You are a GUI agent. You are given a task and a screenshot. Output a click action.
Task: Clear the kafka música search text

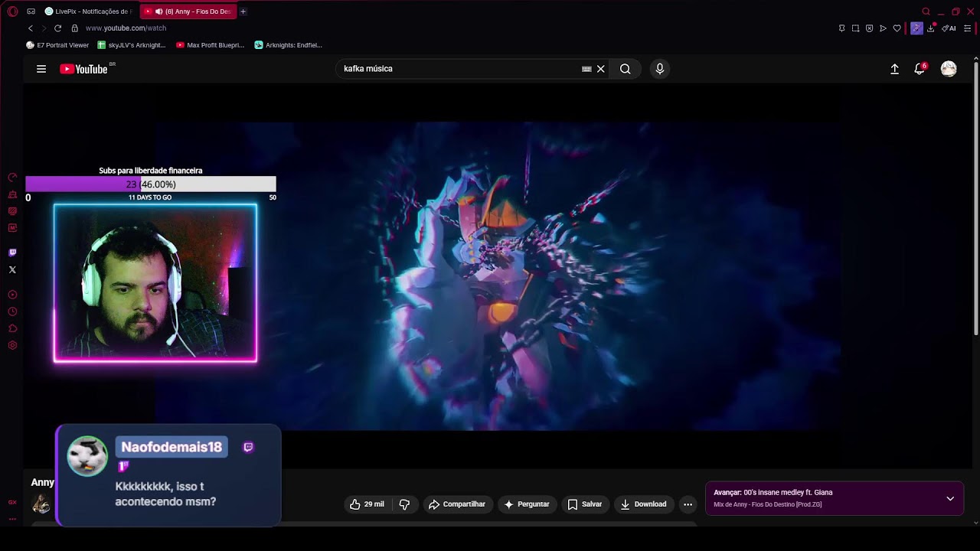(x=601, y=69)
